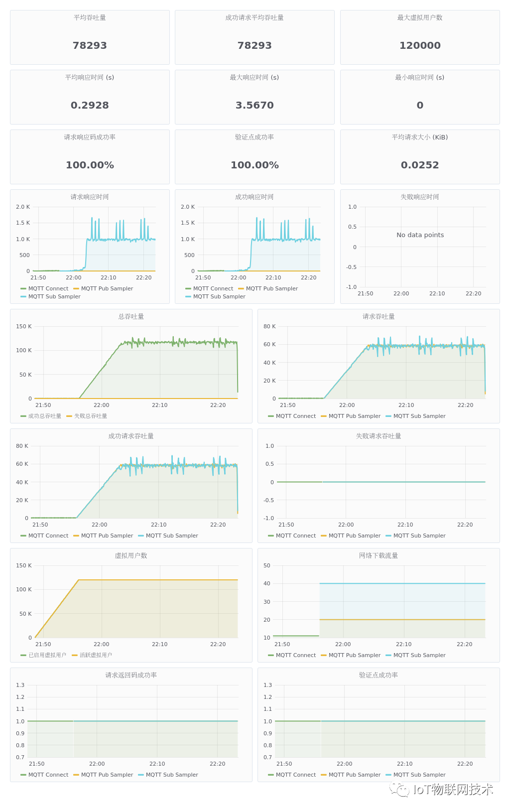
Task: Click the No data points message
Action: (420, 235)
